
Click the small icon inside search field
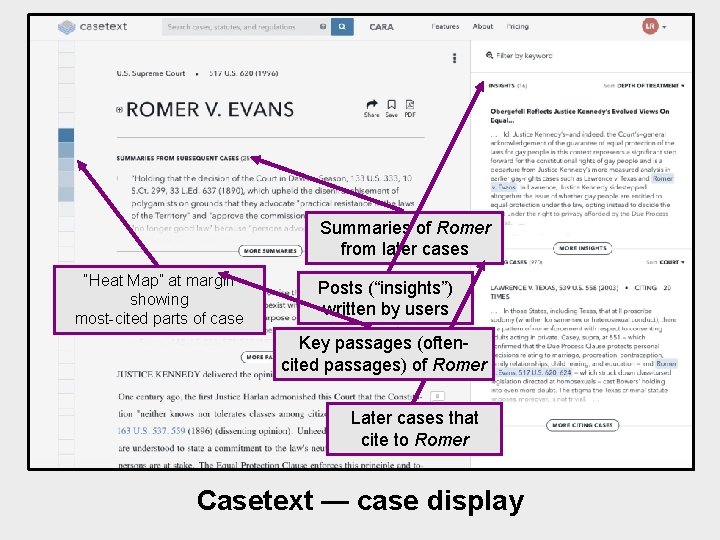(323, 27)
